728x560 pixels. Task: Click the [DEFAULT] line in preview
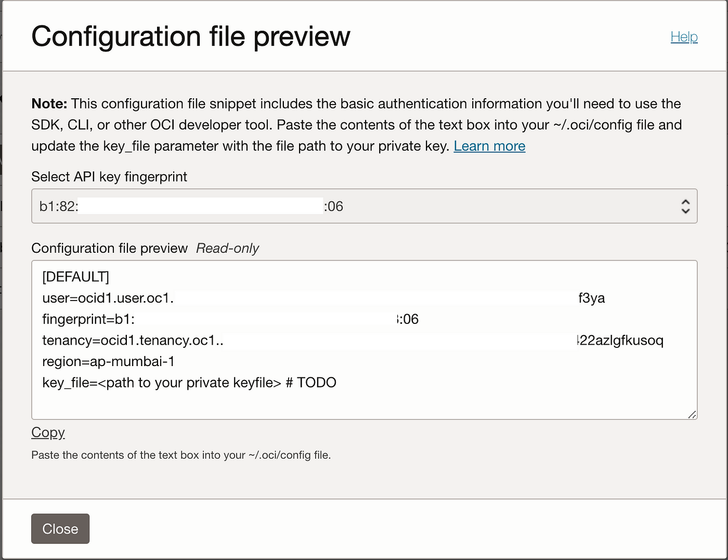(76, 277)
